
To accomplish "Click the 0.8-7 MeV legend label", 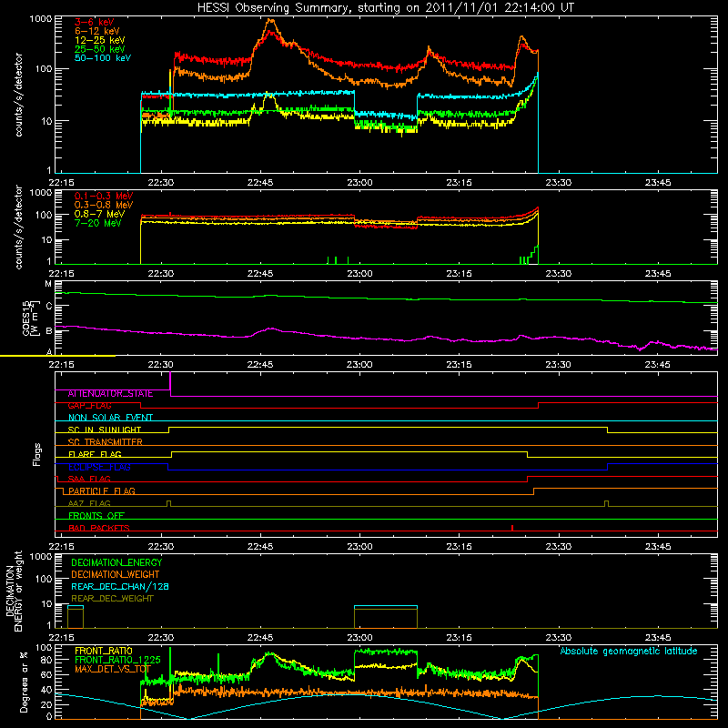I will (x=99, y=214).
